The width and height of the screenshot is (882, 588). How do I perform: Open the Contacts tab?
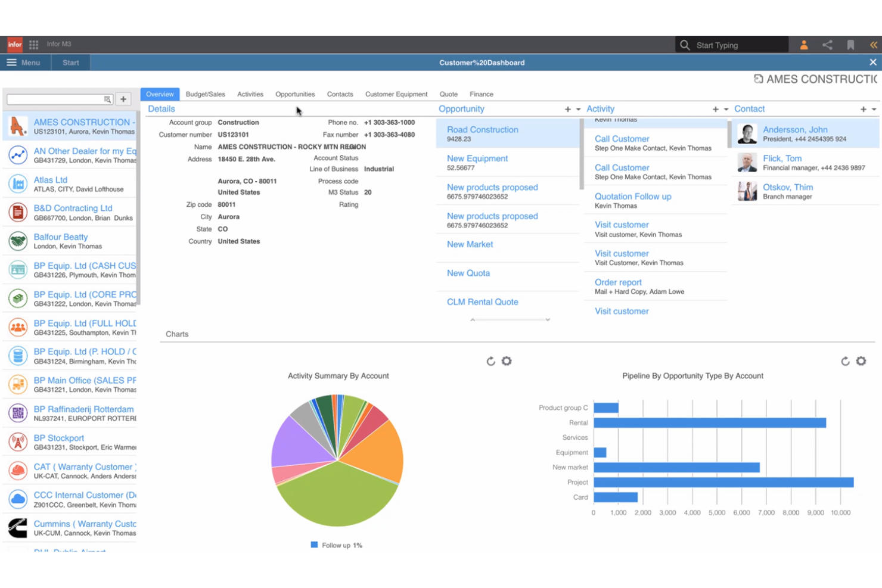click(x=340, y=94)
